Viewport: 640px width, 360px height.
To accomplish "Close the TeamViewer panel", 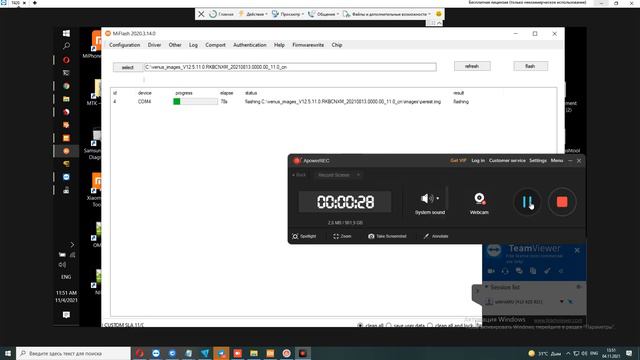I will click(577, 250).
